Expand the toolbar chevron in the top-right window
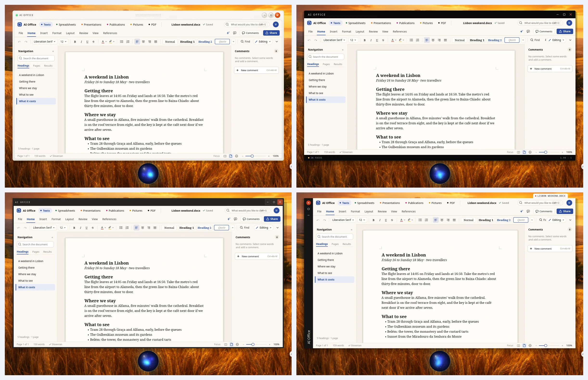The height and width of the screenshot is (380, 588). click(x=570, y=40)
